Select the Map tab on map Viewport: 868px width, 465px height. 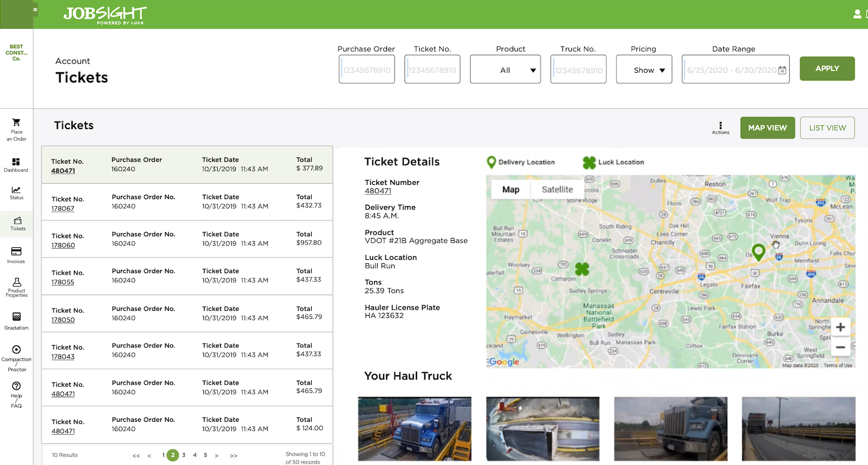coord(511,189)
